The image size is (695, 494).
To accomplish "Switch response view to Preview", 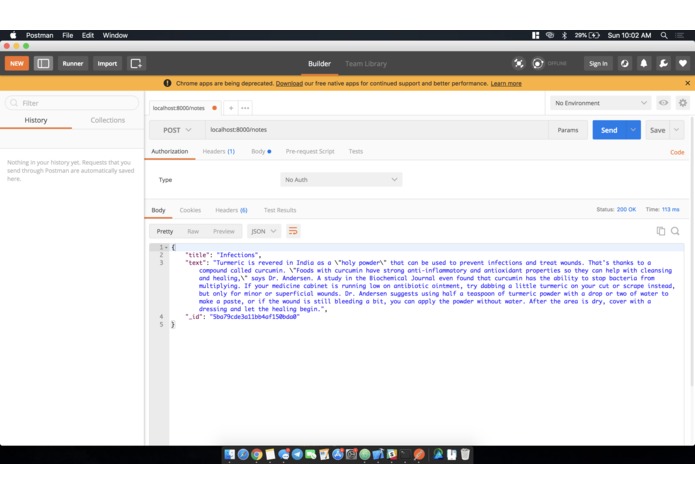I will click(x=223, y=231).
